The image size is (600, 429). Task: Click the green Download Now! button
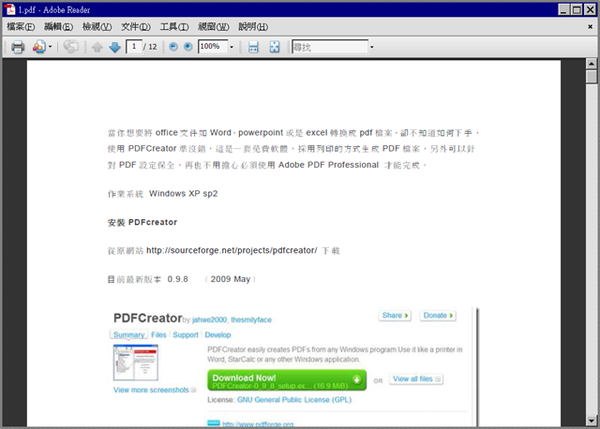coord(287,380)
